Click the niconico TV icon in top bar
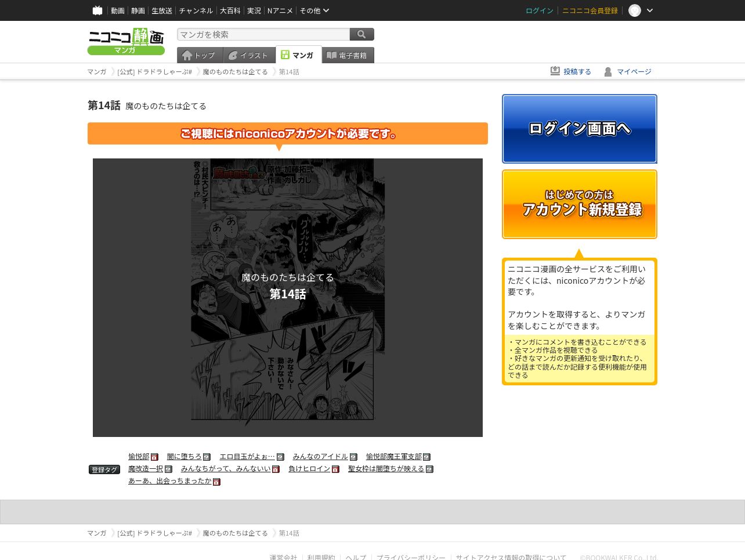 point(97,10)
